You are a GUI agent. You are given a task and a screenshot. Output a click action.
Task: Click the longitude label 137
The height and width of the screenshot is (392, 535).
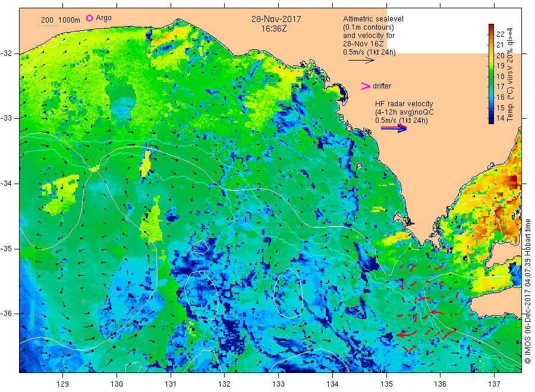click(494, 384)
